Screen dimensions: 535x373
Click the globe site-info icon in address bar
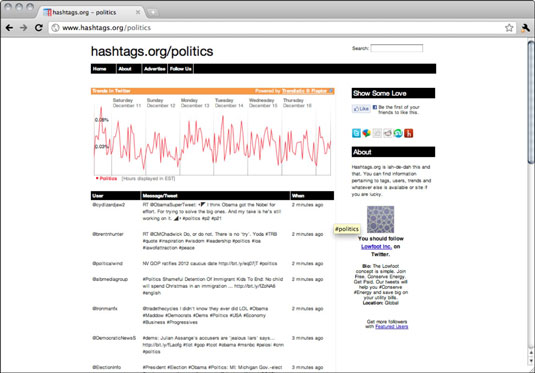click(x=55, y=28)
